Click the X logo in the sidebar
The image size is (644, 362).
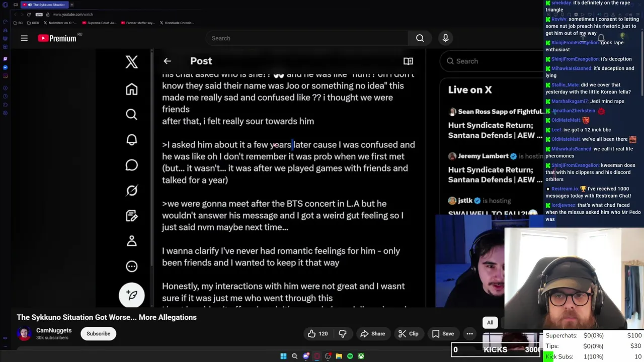click(131, 62)
